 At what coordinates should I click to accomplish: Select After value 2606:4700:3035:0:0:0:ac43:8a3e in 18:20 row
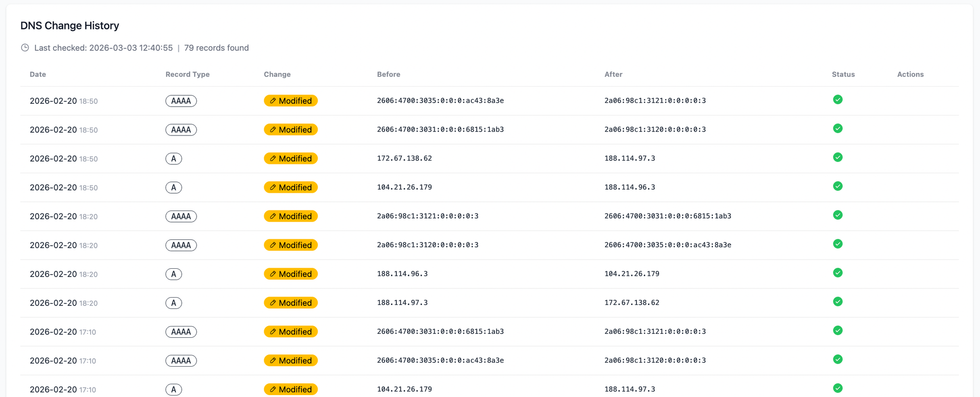coord(667,245)
